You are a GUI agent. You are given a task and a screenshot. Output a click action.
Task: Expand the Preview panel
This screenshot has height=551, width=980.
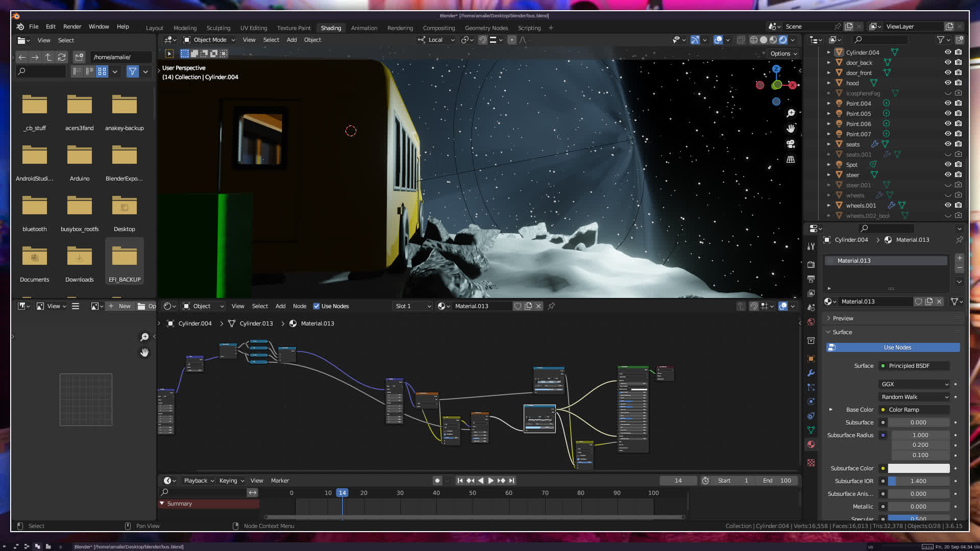coord(842,318)
